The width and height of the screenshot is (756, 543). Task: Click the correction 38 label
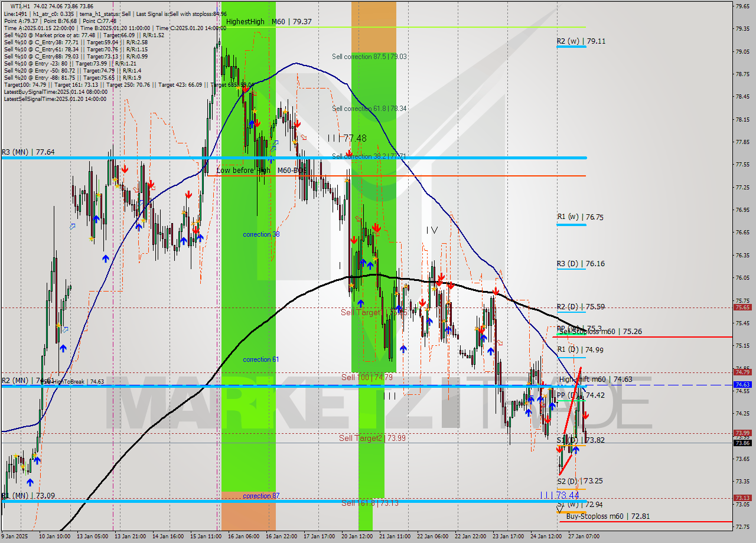(x=261, y=234)
